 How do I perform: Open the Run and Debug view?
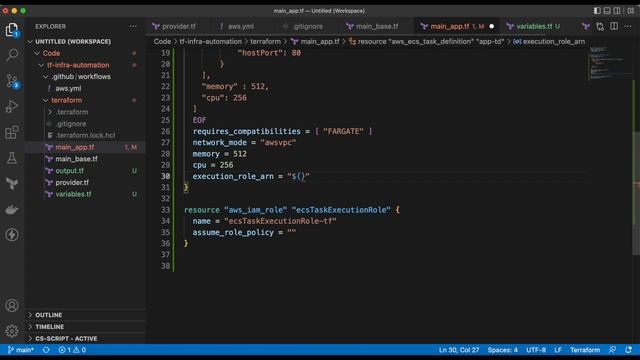pos(12,106)
